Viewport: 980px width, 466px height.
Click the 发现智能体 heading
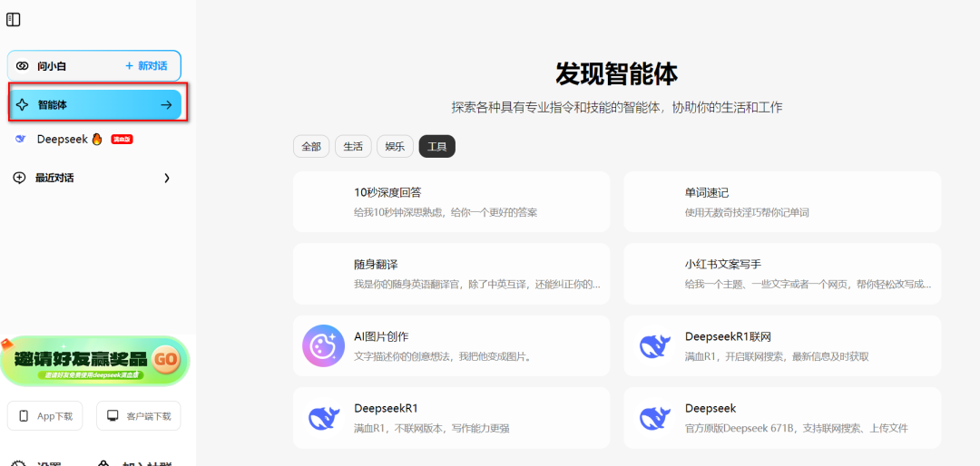(x=617, y=74)
